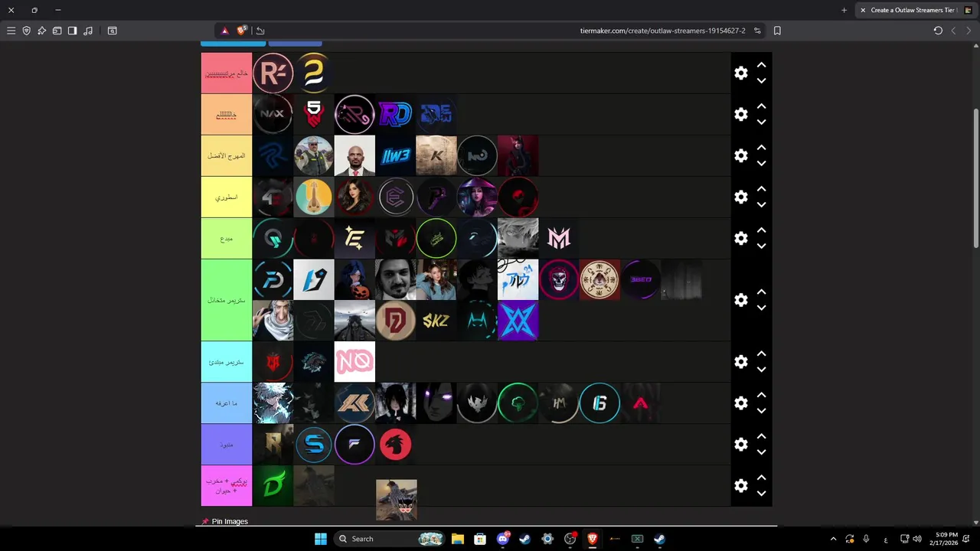Reload the page with the refresh icon

(x=938, y=31)
